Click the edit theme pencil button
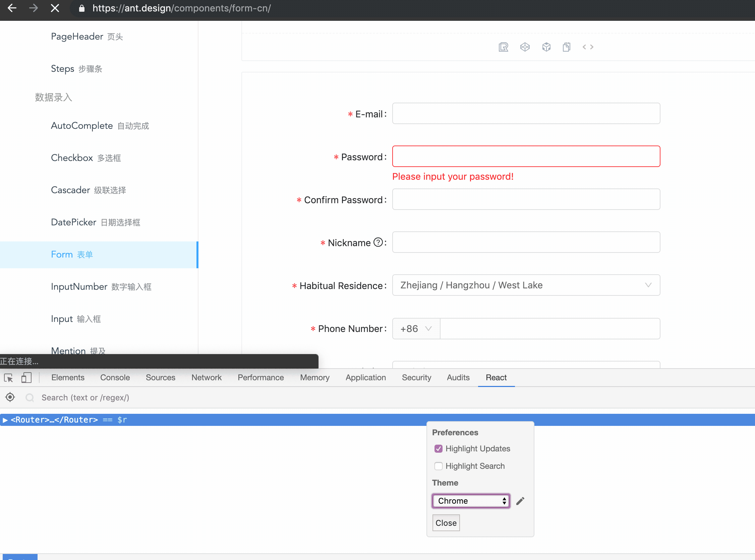This screenshot has width=755, height=560. point(520,501)
